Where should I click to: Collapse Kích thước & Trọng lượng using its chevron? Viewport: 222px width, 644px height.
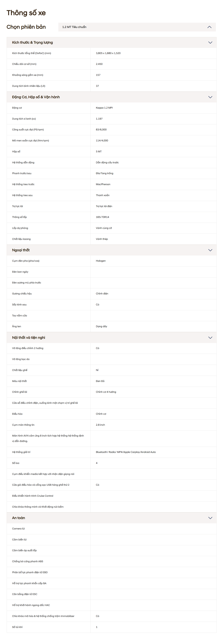pyautogui.click(x=210, y=42)
